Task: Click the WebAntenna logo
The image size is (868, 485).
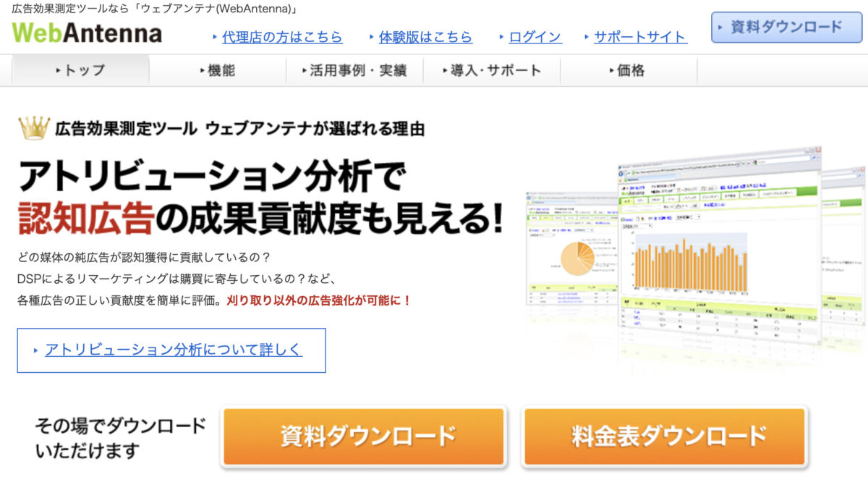Action: pyautogui.click(x=87, y=33)
